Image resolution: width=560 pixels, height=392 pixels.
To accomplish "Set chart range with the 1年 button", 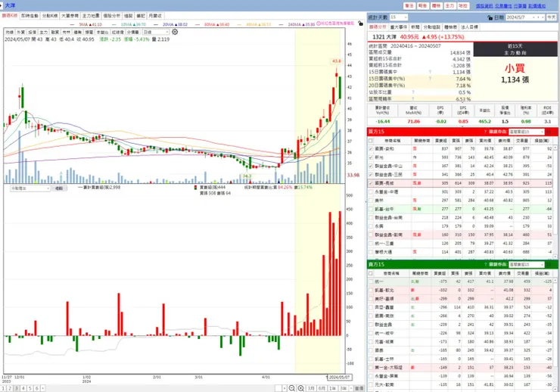I will tap(332, 388).
